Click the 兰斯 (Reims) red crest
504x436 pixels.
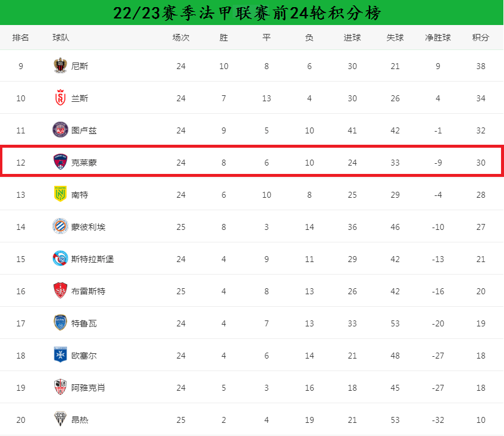[60, 98]
